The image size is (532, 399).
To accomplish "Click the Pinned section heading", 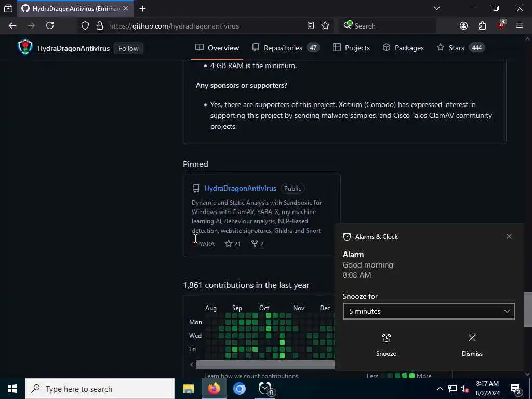I will (195, 164).
